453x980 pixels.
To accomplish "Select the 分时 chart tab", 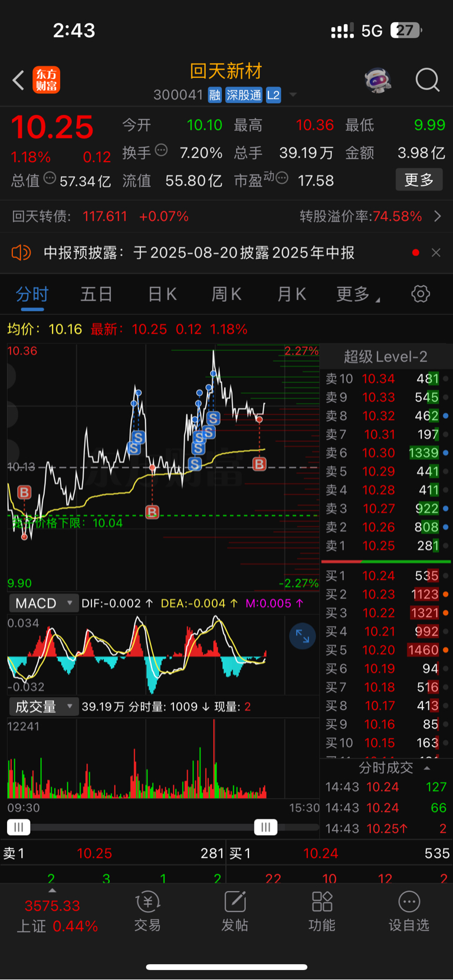I will tap(32, 294).
